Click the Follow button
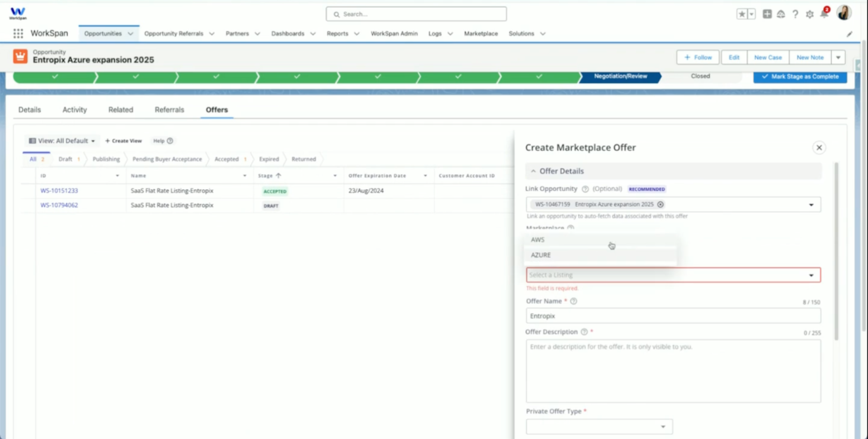The height and width of the screenshot is (439, 868). tap(698, 58)
